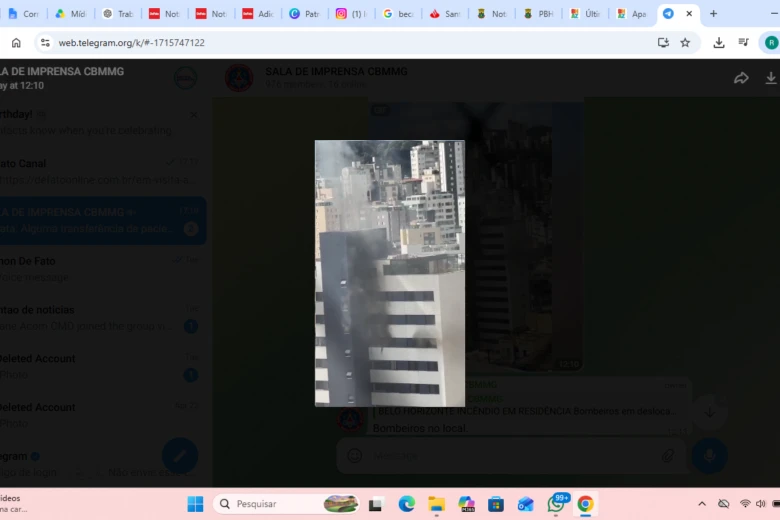Dismiss the birthday banner with X
Image resolution: width=780 pixels, height=520 pixels.
click(194, 115)
